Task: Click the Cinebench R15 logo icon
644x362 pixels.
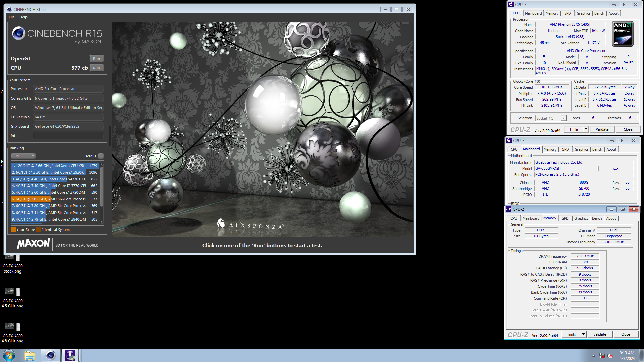Action: (19, 33)
